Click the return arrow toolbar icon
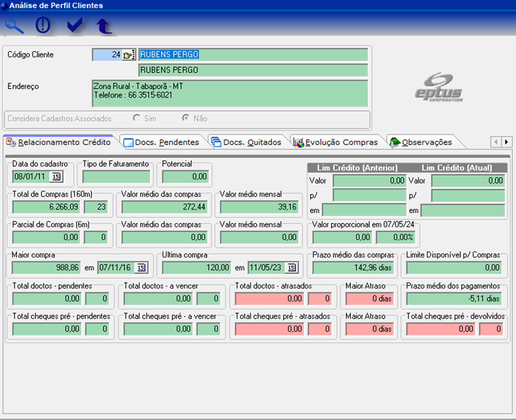This screenshot has width=516, height=420. pyautogui.click(x=104, y=26)
